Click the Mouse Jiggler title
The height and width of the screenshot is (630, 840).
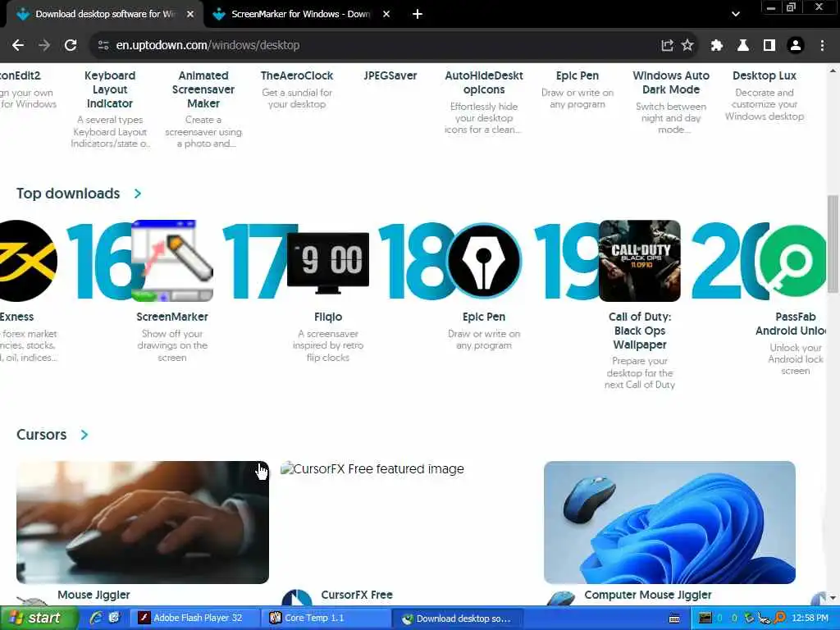(x=94, y=596)
